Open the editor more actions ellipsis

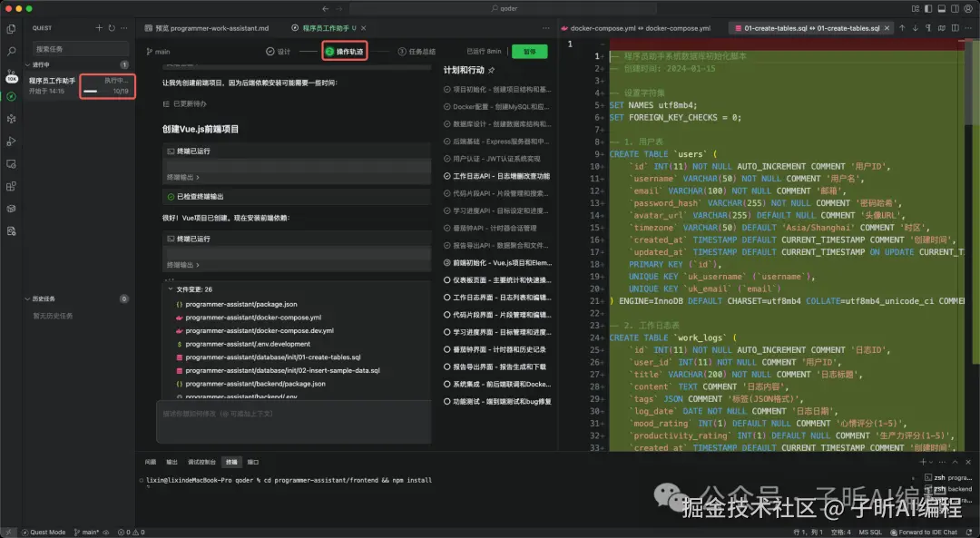(968, 28)
